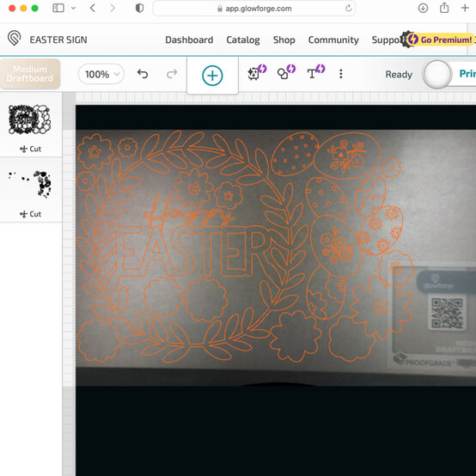Open the Community menu item
The image size is (476, 476).
coord(333,40)
